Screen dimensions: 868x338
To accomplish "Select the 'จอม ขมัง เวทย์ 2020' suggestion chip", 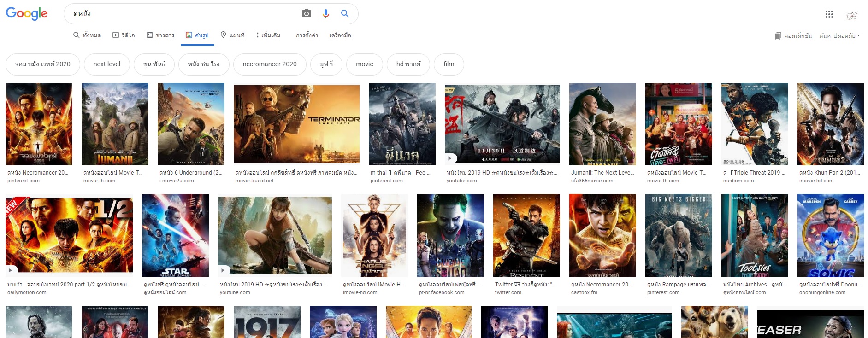I will coord(43,64).
